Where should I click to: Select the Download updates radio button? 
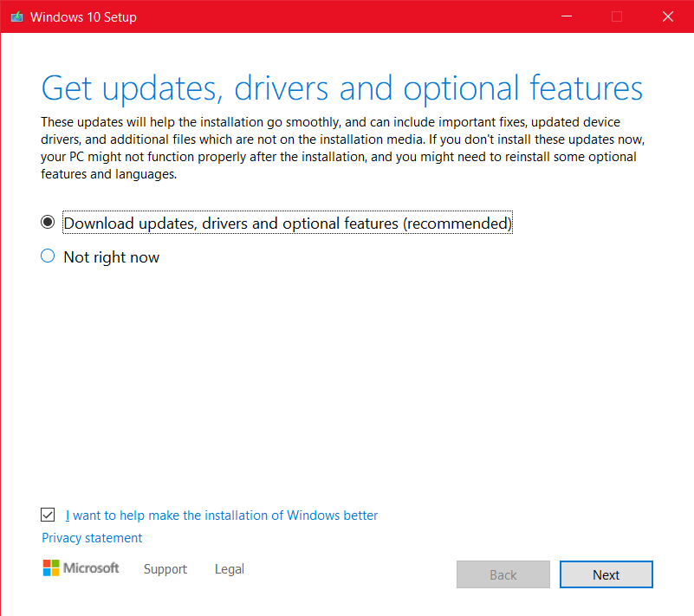(x=48, y=222)
